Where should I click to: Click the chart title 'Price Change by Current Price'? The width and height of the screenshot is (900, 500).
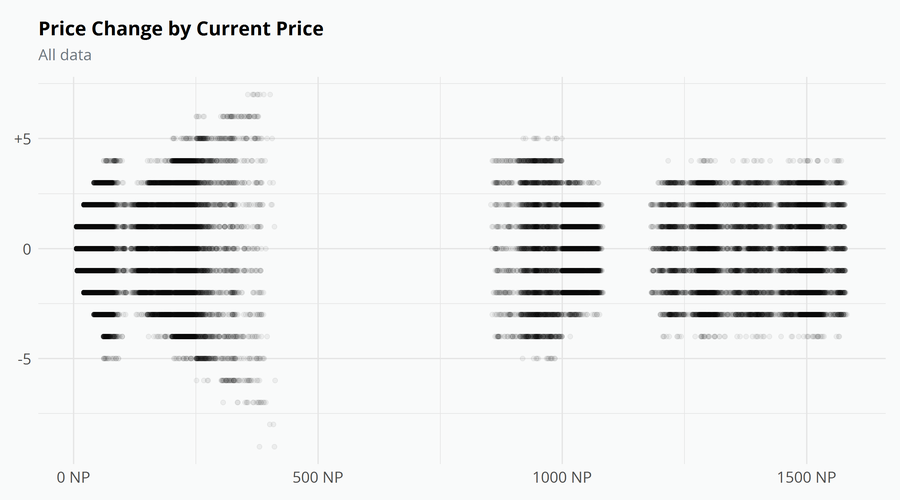(x=181, y=29)
